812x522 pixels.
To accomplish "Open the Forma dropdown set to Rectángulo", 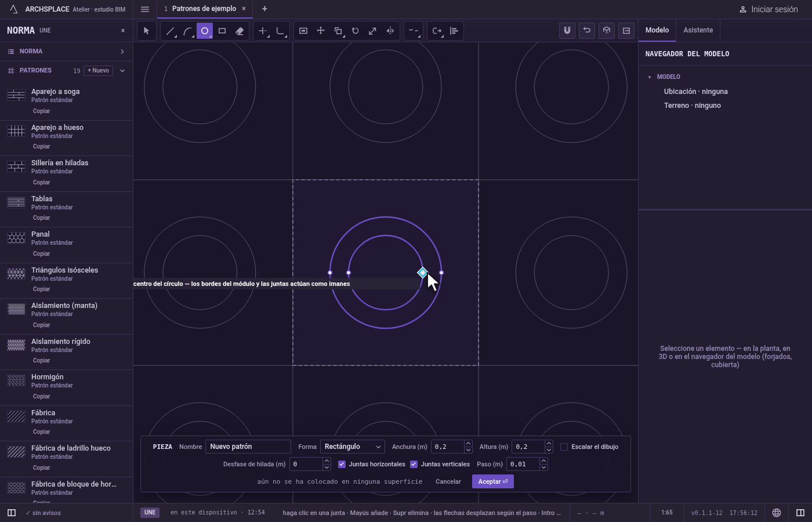I will pos(353,447).
